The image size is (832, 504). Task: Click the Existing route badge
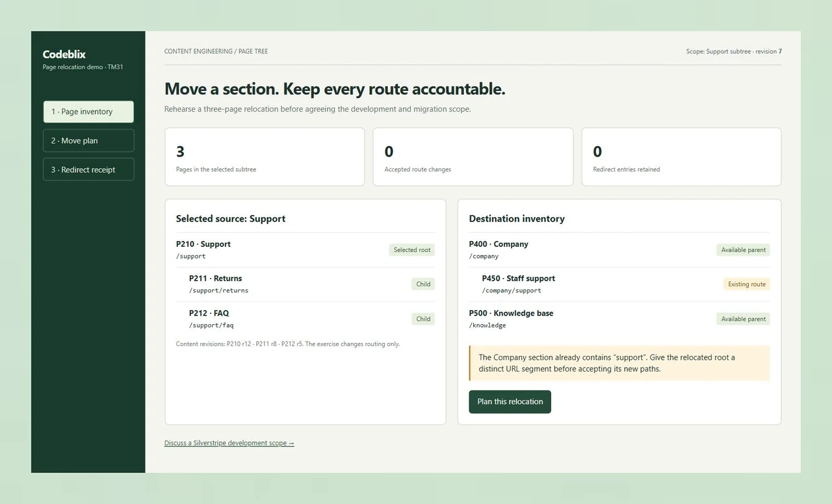(x=747, y=284)
